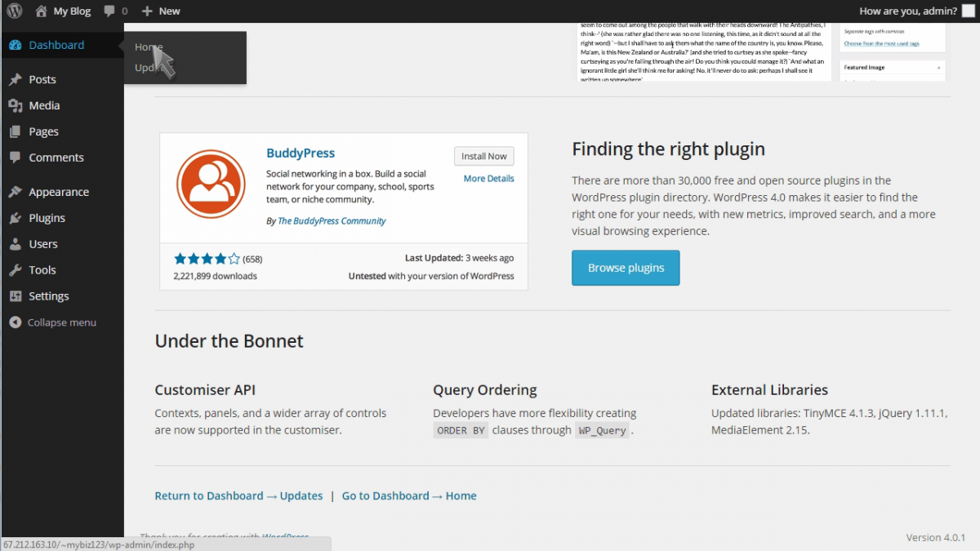Open Updates from the Dashboard flyout menu

point(148,67)
